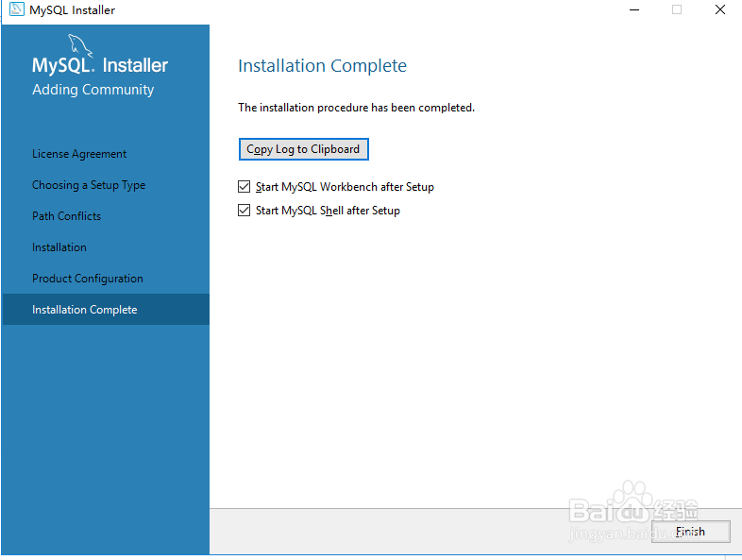This screenshot has height=560, width=742.
Task: Click Copy Log to Clipboard button
Action: click(303, 149)
